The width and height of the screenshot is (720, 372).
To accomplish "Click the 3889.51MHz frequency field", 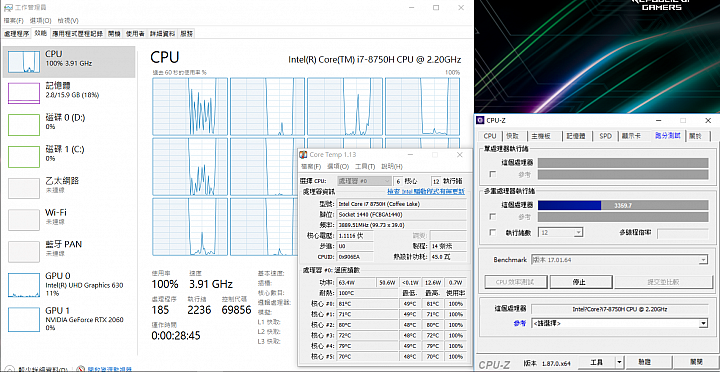I will (x=401, y=225).
